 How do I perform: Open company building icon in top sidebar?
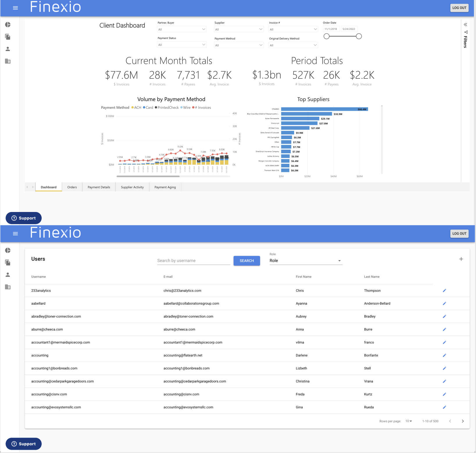tap(8, 61)
